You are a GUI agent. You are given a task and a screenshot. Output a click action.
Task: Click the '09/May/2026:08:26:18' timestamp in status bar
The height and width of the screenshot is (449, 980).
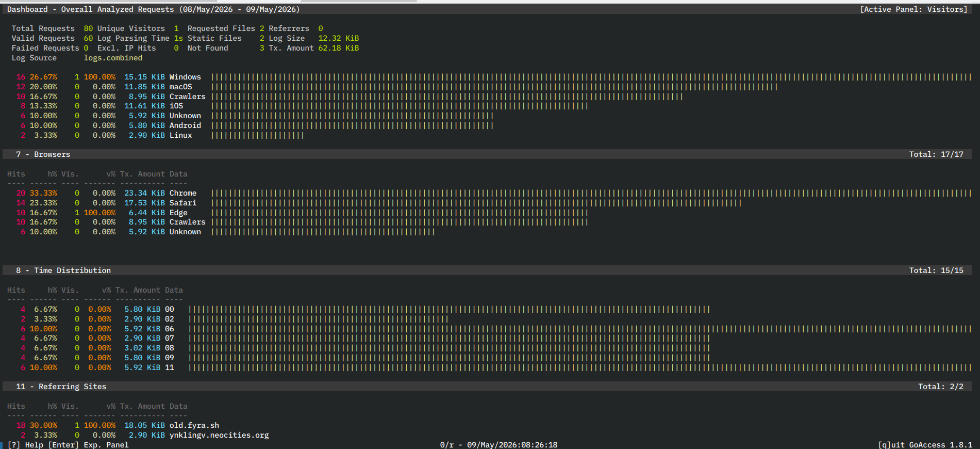click(512, 445)
